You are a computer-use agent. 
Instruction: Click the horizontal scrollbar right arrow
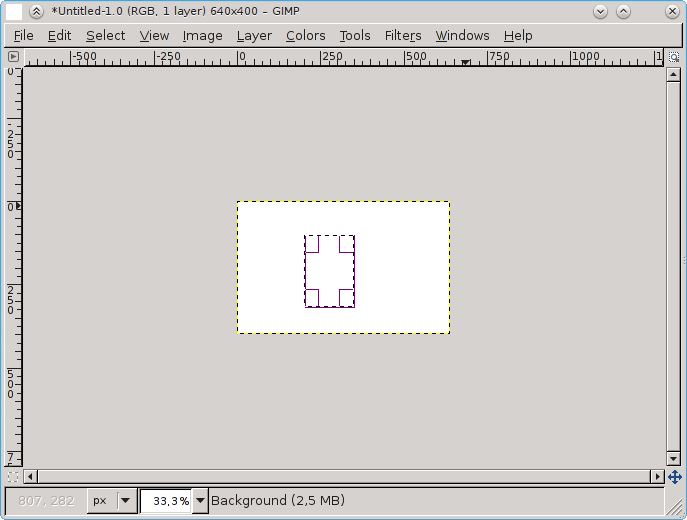point(657,477)
